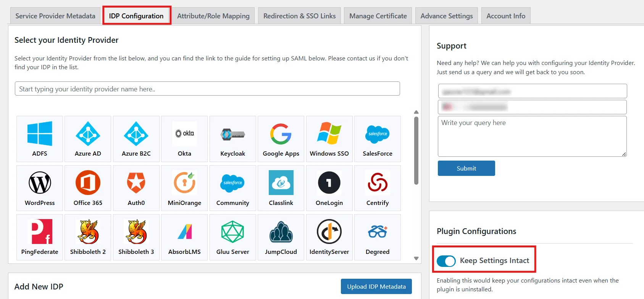This screenshot has height=299, width=644.
Task: Choose the PingFederate provider icon
Action: click(x=40, y=237)
